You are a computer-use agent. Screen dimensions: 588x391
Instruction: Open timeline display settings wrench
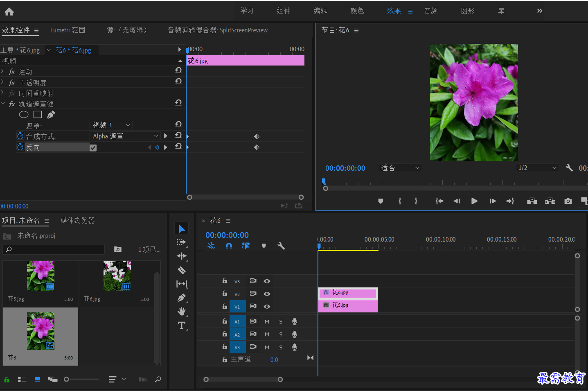pos(281,246)
